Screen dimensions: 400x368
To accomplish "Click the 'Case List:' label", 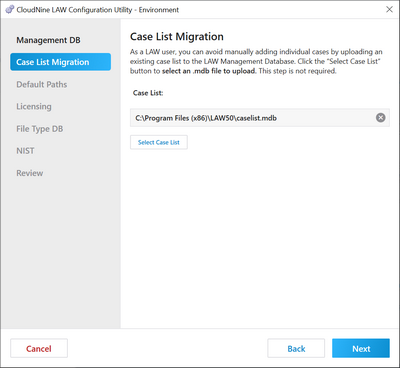I will [148, 93].
